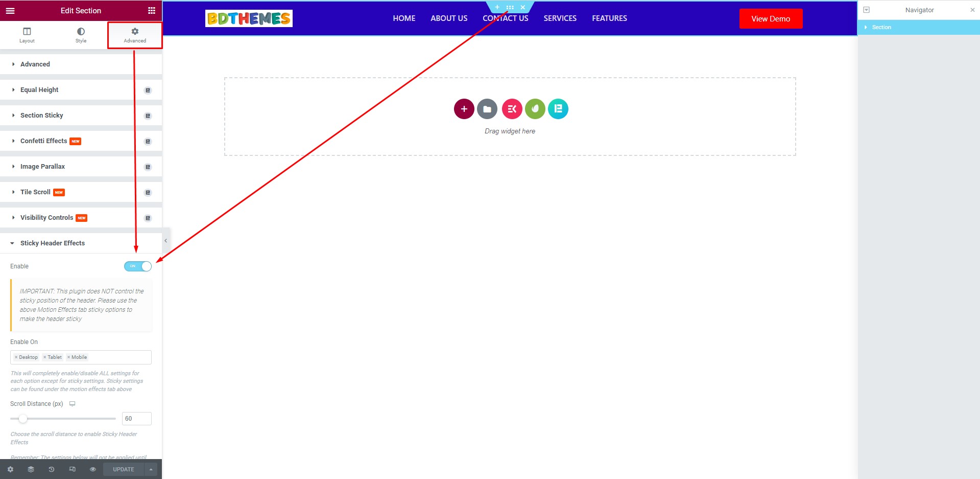
Task: Open the navigator layers icon in footer
Action: tap(31, 469)
